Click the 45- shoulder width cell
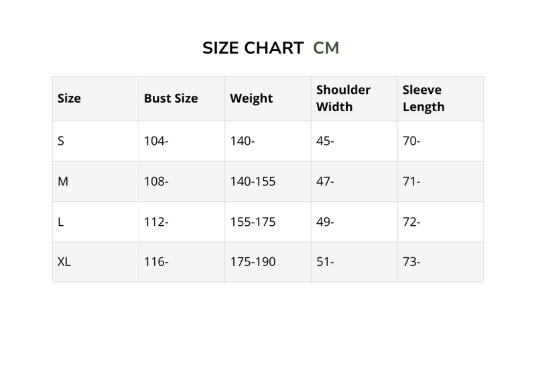This screenshot has height=392, width=536. [325, 141]
